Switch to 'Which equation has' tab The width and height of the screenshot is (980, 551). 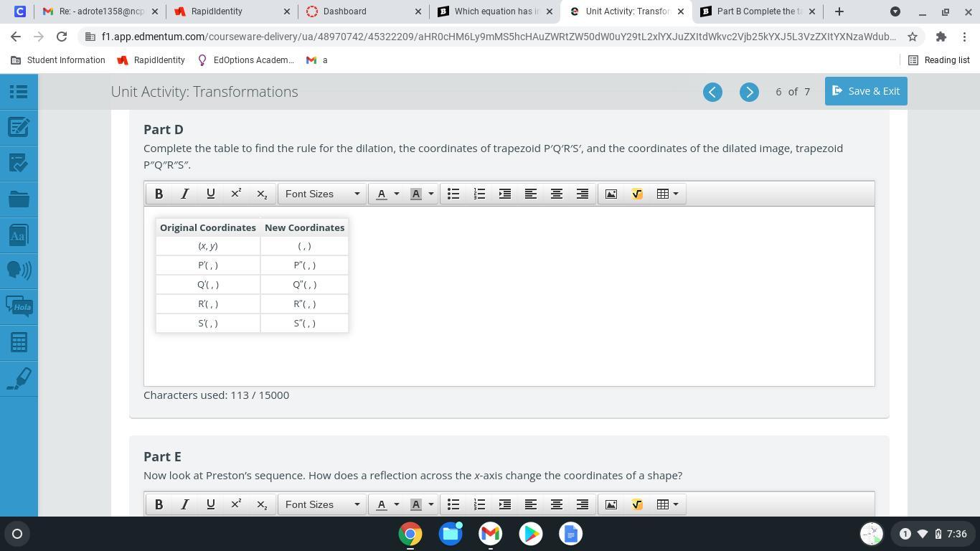click(495, 11)
